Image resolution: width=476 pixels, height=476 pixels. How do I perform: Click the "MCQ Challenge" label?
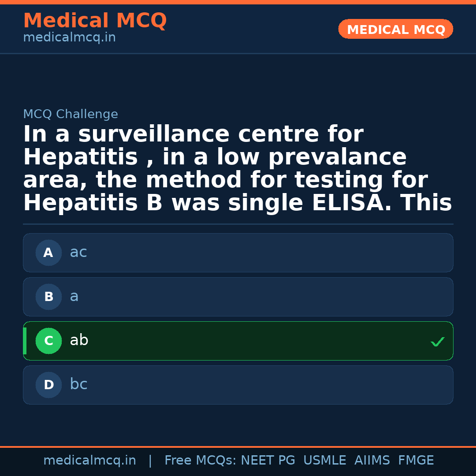(x=71, y=115)
